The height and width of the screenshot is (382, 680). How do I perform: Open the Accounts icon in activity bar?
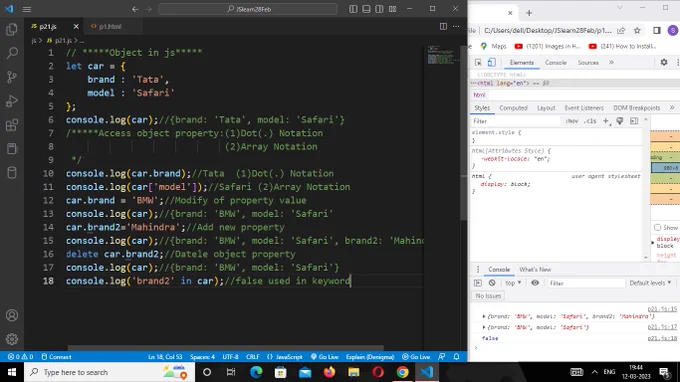click(x=12, y=315)
